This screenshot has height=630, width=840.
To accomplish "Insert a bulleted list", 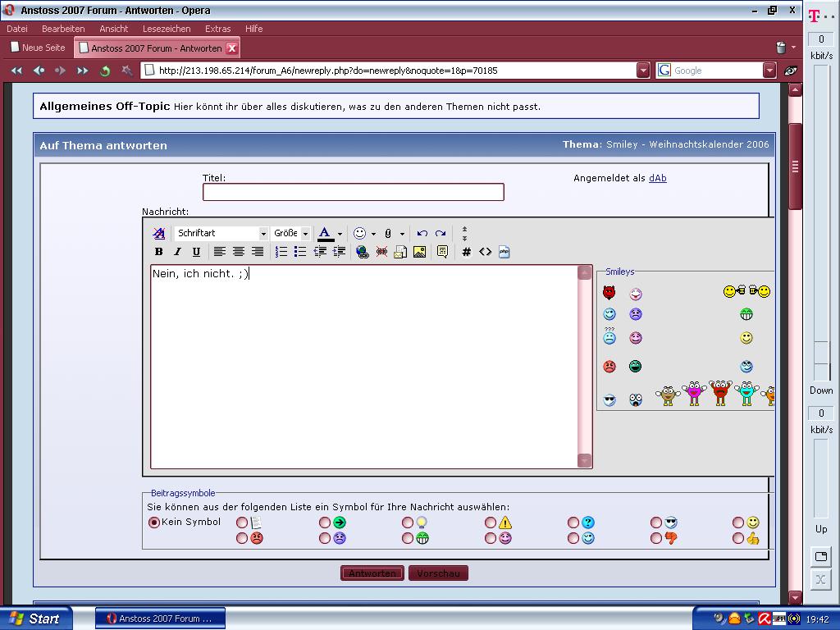I will pos(300,252).
